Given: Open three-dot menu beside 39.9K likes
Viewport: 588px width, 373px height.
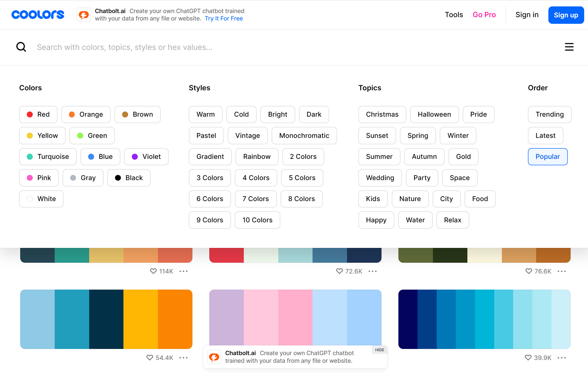Looking at the screenshot, I should [x=561, y=358].
